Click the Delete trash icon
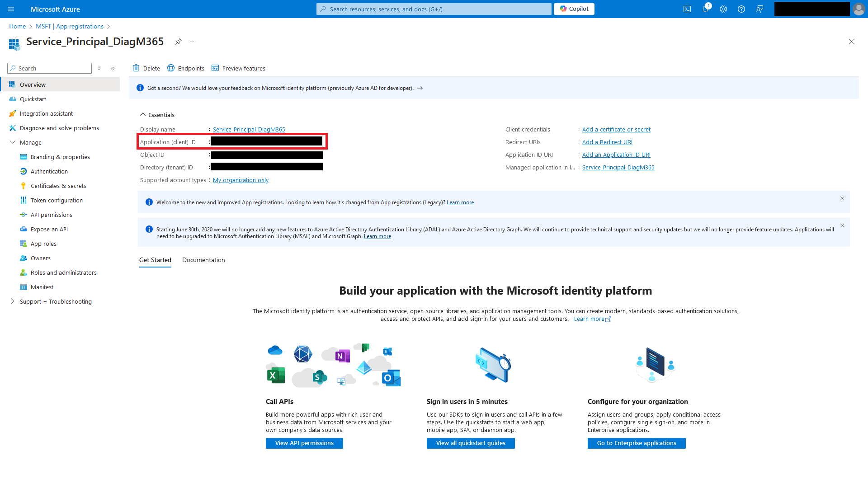868x488 pixels. click(x=136, y=68)
